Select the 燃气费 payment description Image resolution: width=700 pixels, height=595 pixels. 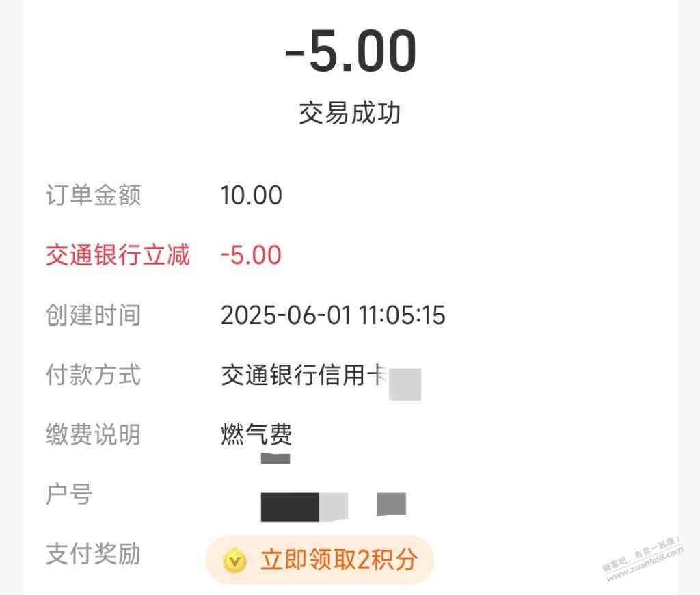[257, 434]
